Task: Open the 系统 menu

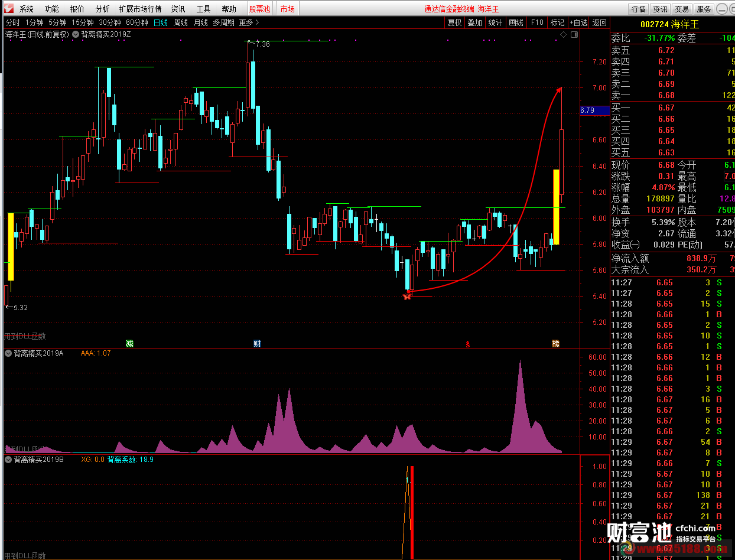Action: coord(27,9)
